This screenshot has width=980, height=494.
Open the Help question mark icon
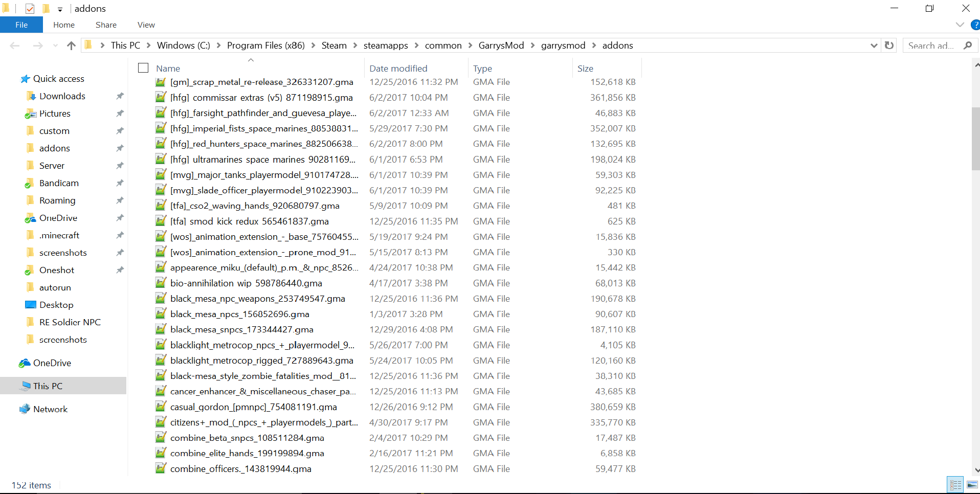click(x=975, y=25)
